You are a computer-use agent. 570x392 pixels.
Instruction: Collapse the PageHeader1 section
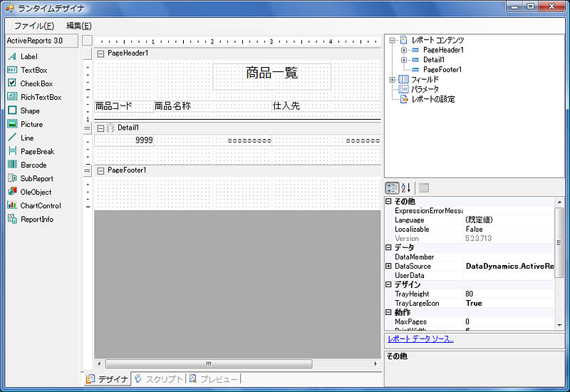click(100, 54)
